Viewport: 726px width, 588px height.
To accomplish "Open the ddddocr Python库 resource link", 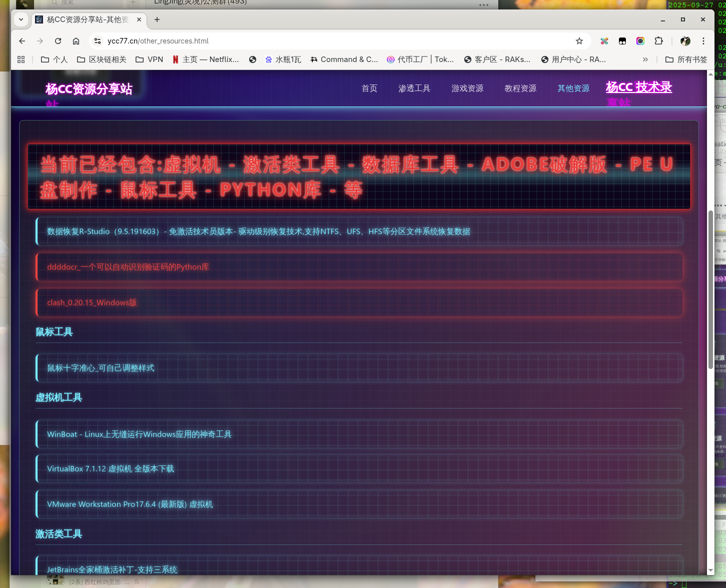I will (x=359, y=267).
